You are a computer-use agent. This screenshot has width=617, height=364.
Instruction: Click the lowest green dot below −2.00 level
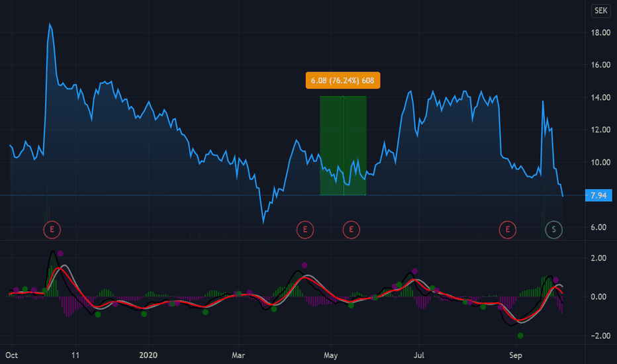pyautogui.click(x=520, y=336)
